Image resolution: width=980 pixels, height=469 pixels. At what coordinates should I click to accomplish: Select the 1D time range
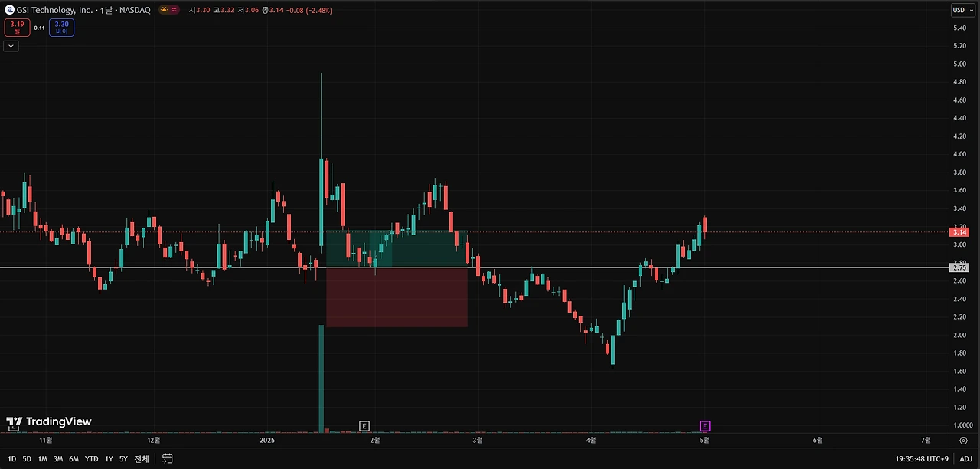pos(11,459)
